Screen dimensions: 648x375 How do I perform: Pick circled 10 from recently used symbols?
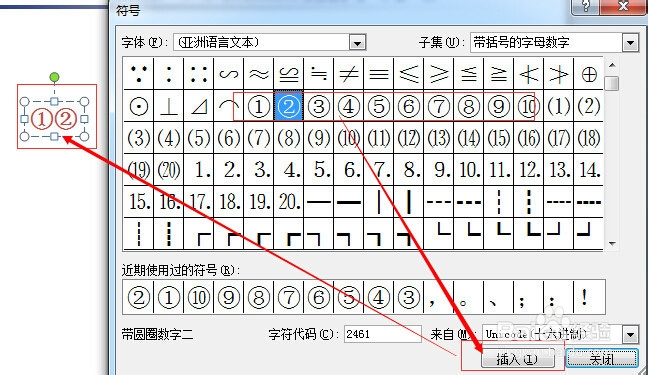[199, 297]
